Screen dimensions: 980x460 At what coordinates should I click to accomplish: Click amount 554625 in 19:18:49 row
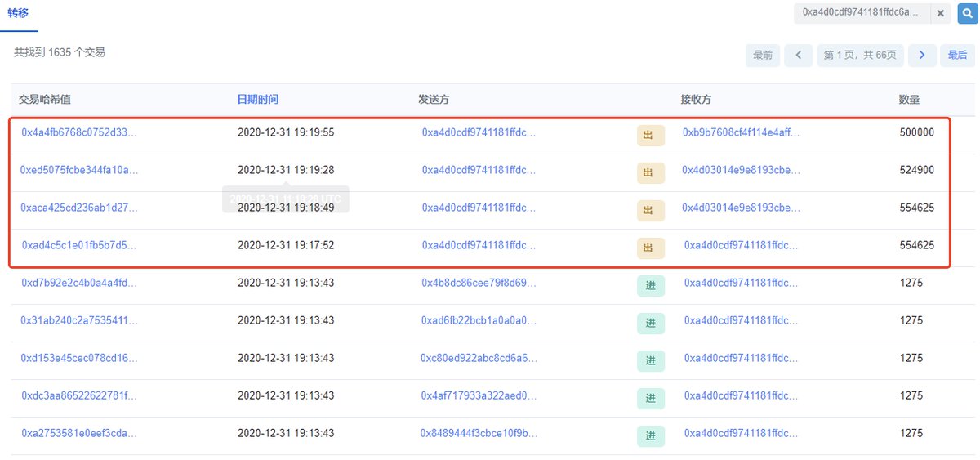click(x=917, y=208)
